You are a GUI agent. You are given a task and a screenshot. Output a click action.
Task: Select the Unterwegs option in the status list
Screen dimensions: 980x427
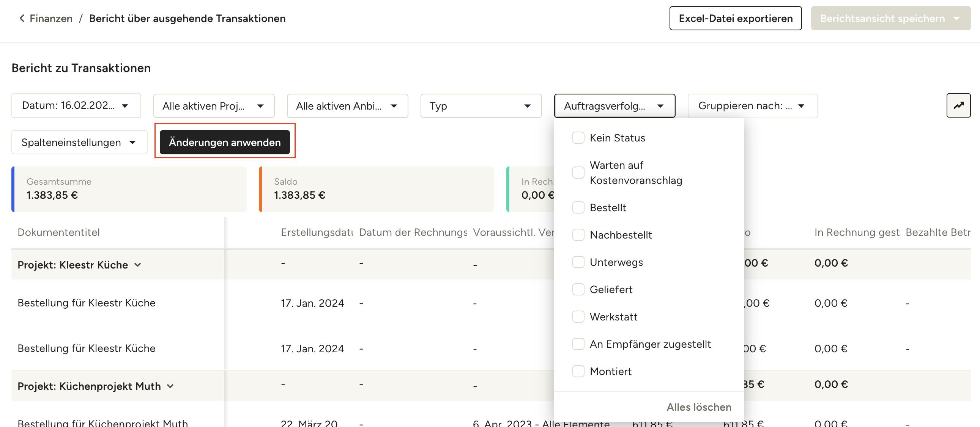click(x=578, y=262)
